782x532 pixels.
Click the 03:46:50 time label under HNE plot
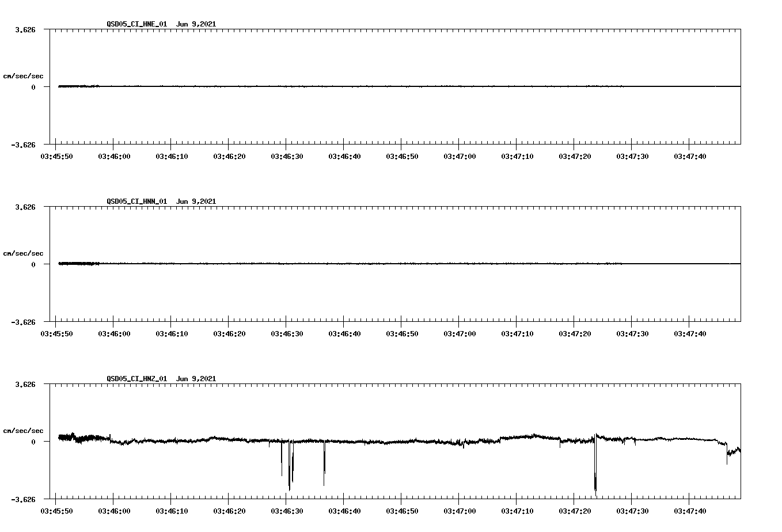[x=402, y=156]
